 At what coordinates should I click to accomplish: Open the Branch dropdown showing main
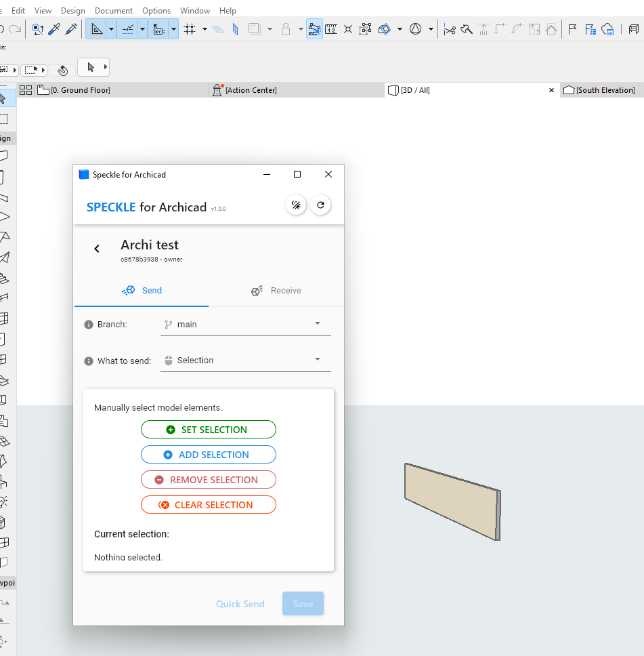(245, 323)
